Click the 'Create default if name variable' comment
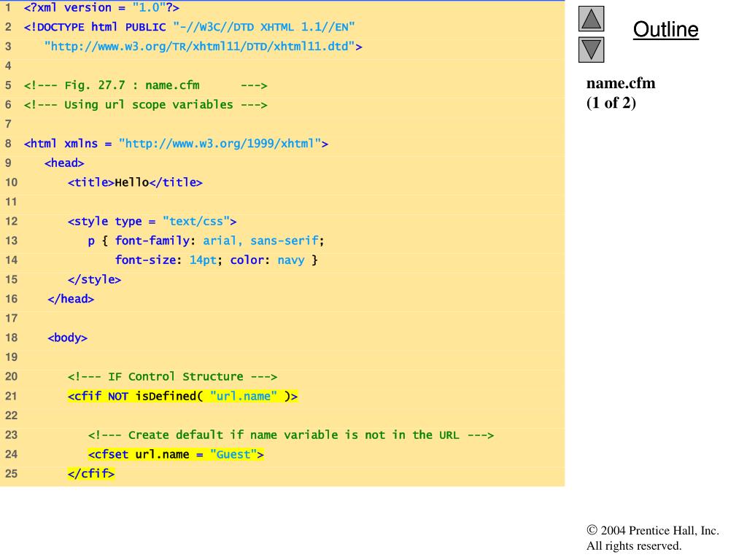747x560 pixels. coord(290,435)
